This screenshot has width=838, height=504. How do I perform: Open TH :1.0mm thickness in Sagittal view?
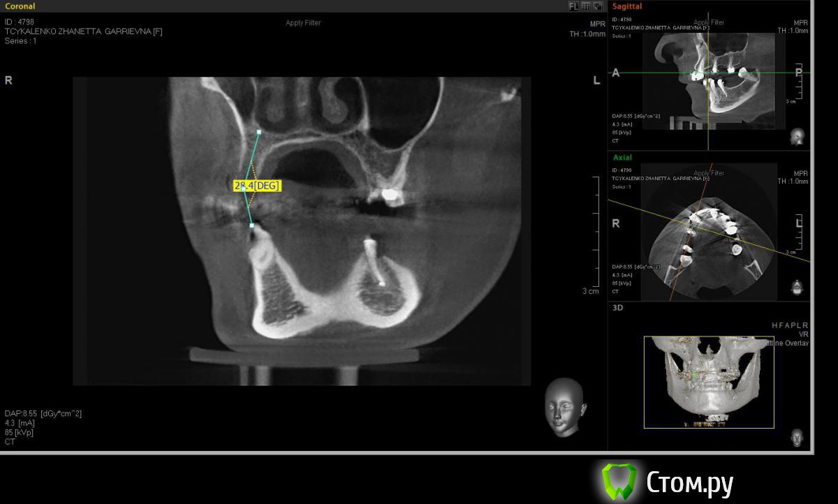[793, 31]
